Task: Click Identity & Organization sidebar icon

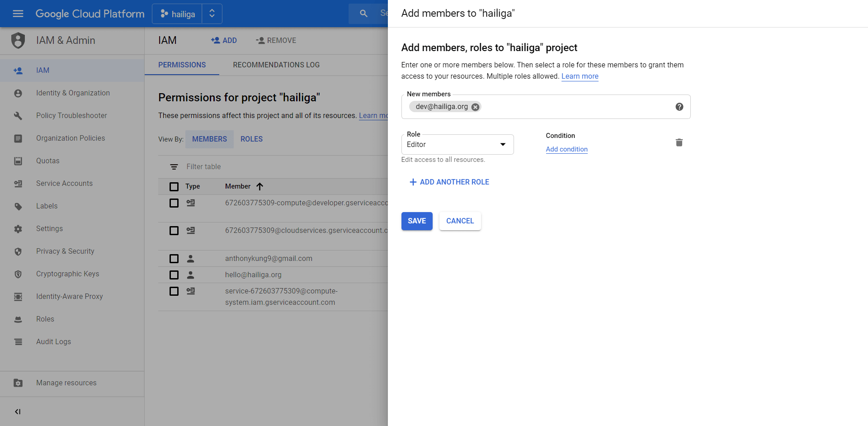Action: 18,93
